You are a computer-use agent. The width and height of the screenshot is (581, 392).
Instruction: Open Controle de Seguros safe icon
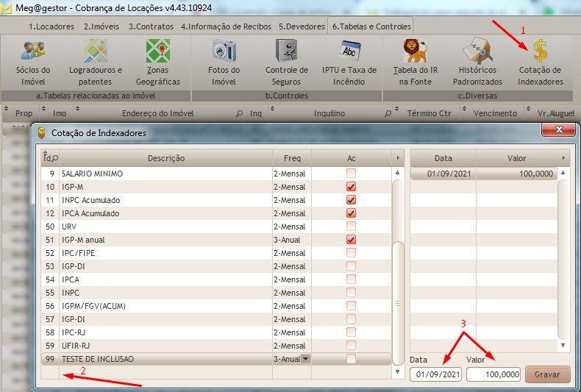[286, 51]
